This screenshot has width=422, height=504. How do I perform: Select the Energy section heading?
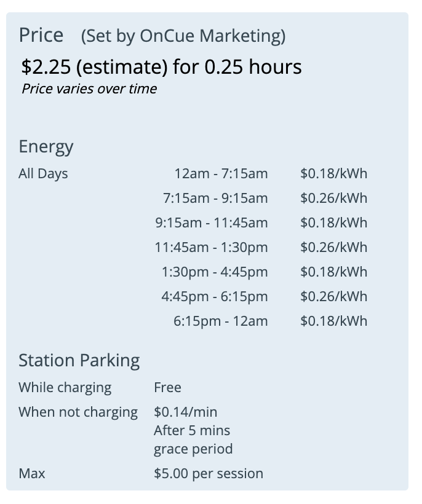(46, 147)
